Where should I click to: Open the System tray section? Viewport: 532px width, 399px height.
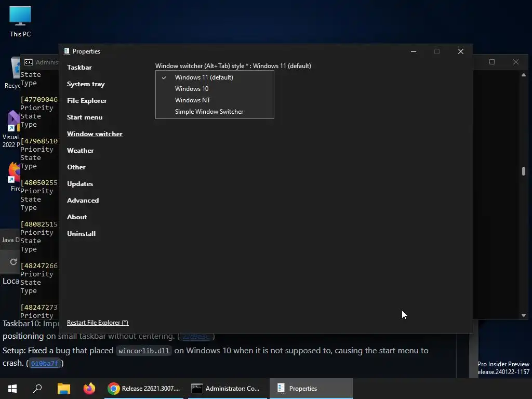click(x=86, y=84)
